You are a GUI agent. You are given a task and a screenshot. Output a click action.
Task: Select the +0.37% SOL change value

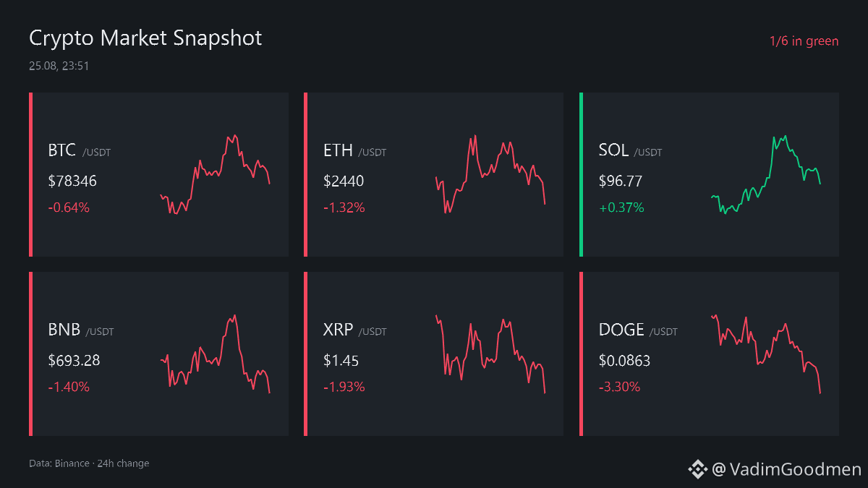point(621,207)
